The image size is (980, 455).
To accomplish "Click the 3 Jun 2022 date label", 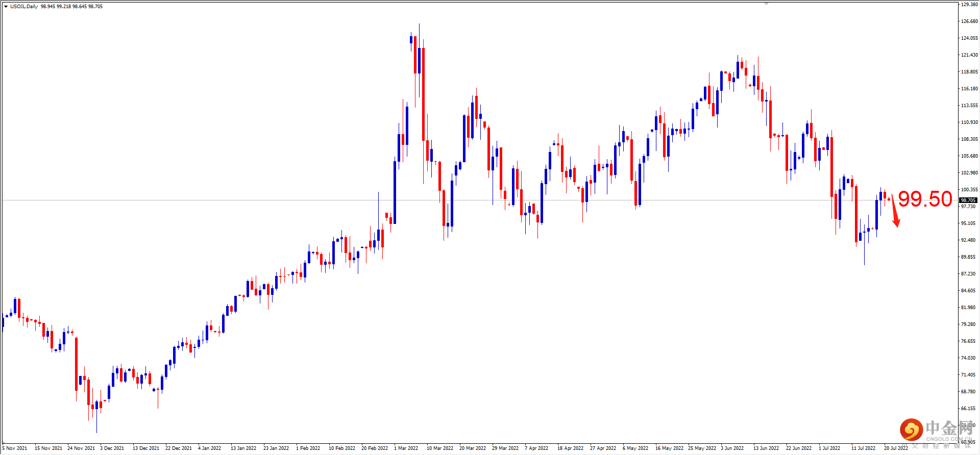I will point(732,448).
